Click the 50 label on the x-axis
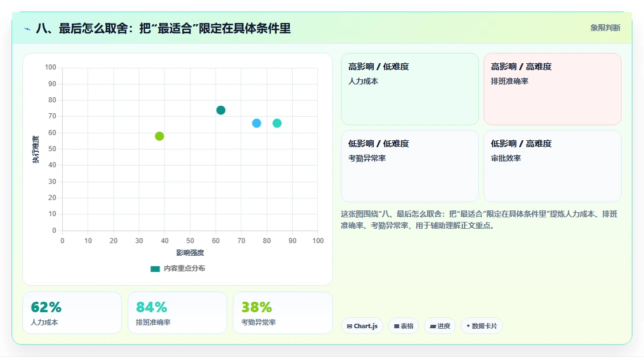This screenshot has height=357, width=644. [x=190, y=241]
